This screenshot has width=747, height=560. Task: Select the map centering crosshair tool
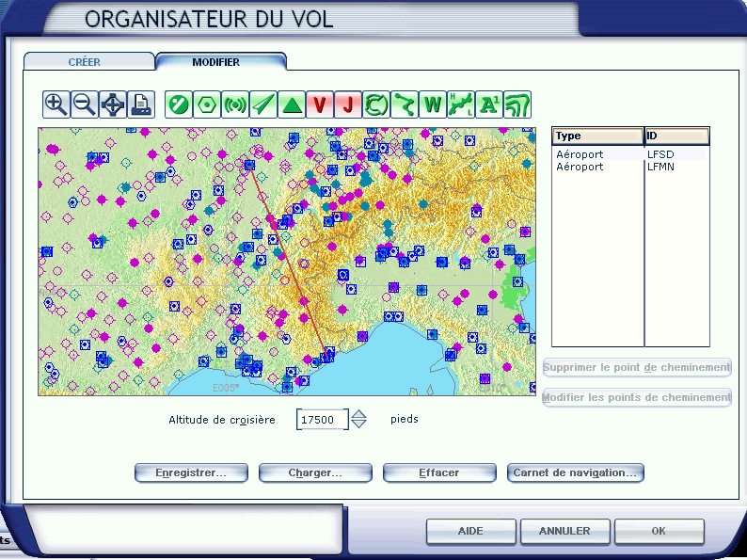tap(113, 104)
